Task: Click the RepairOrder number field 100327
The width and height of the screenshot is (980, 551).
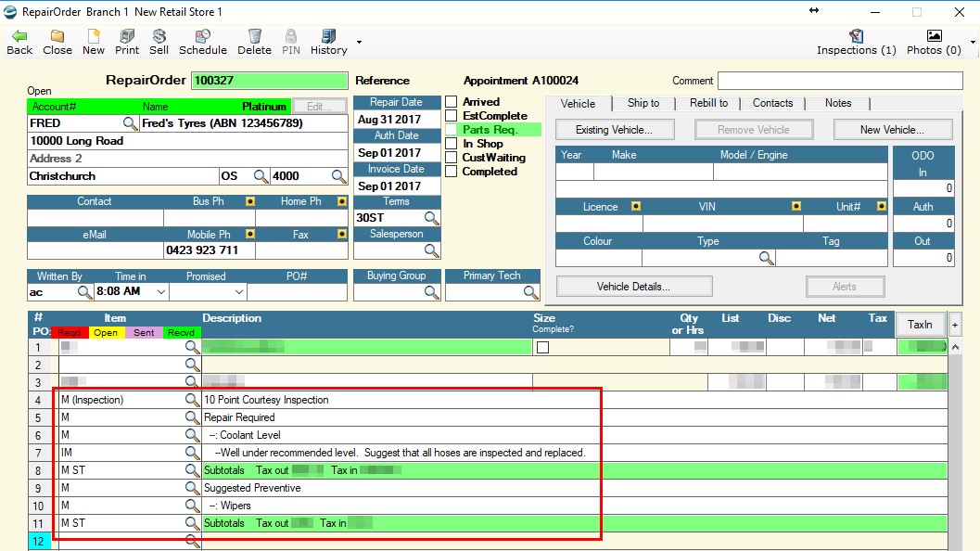Action: (x=270, y=81)
